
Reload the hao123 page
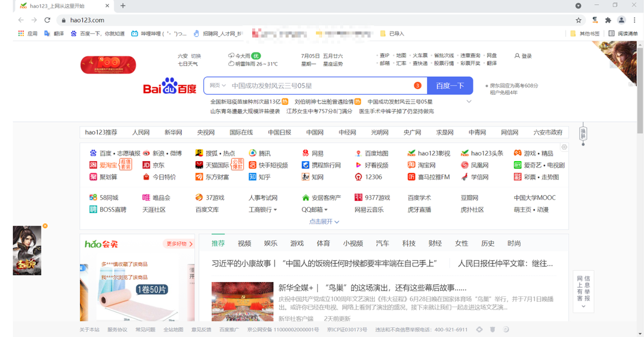pyautogui.click(x=47, y=20)
